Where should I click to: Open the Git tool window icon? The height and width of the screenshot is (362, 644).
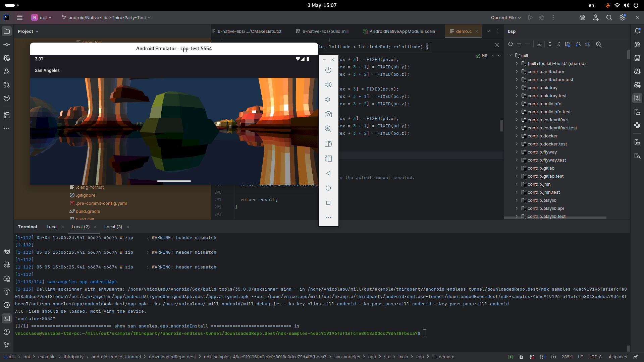[x=7, y=345]
